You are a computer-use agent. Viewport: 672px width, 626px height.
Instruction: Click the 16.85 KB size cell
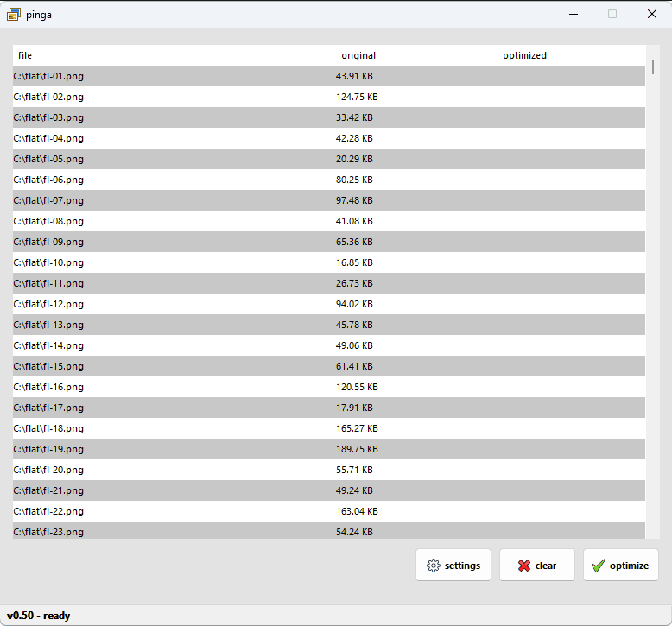pos(354,262)
